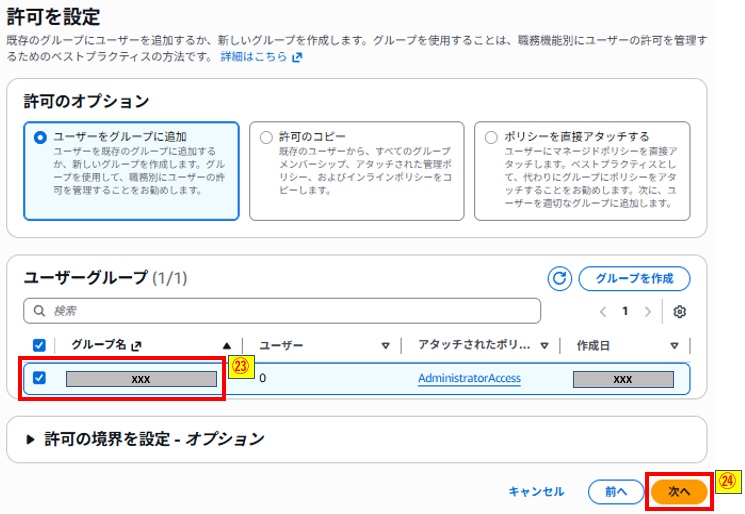Image resolution: width=745 pixels, height=514 pixels.
Task: Click external link icon beside グループ名 header
Action: click(137, 345)
